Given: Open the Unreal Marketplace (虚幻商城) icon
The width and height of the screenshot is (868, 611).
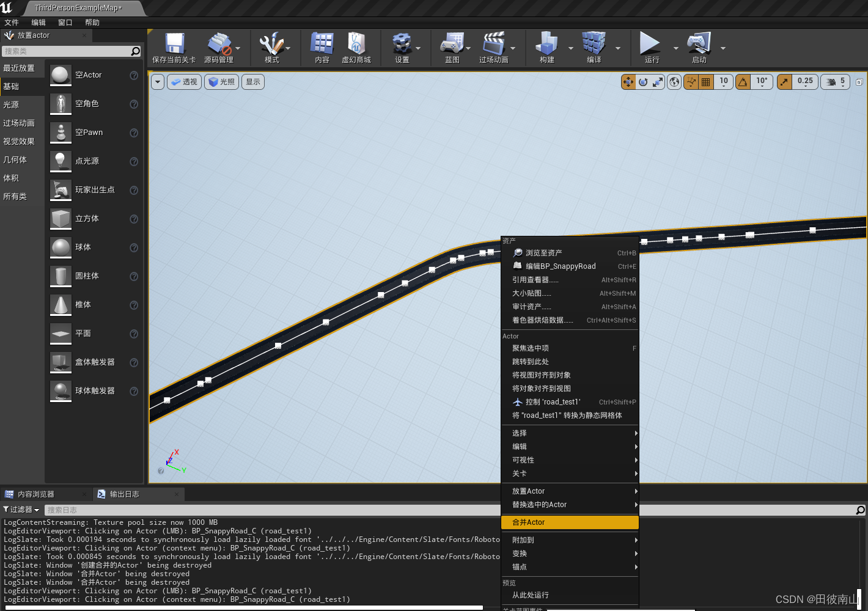Looking at the screenshot, I should click(x=356, y=43).
